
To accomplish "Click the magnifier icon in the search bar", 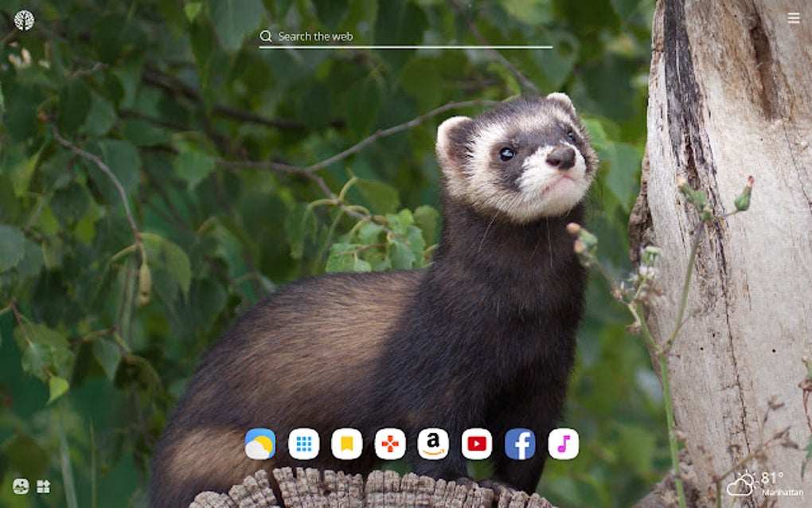I will (265, 36).
